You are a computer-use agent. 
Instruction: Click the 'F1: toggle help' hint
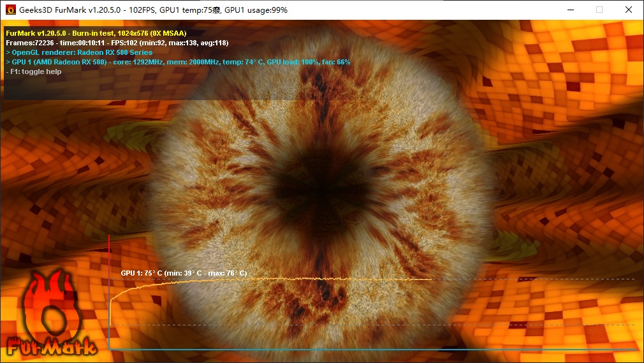click(x=34, y=71)
